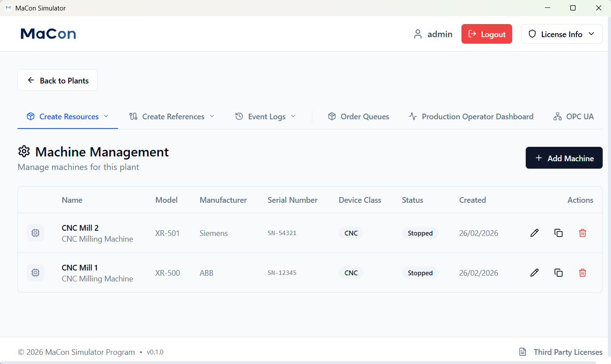611x364 pixels.
Task: Click the MaCon logo
Action: point(48,34)
